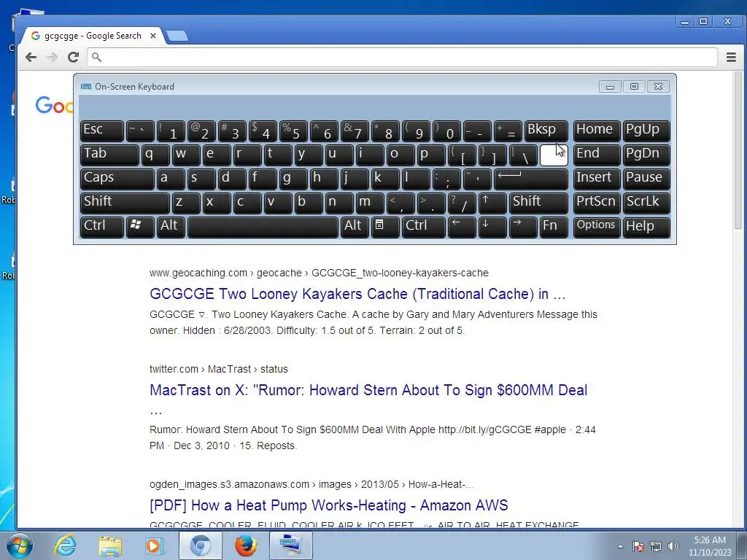Close the gcgcgge Google Search tab
This screenshot has width=747, height=560.
tap(153, 36)
